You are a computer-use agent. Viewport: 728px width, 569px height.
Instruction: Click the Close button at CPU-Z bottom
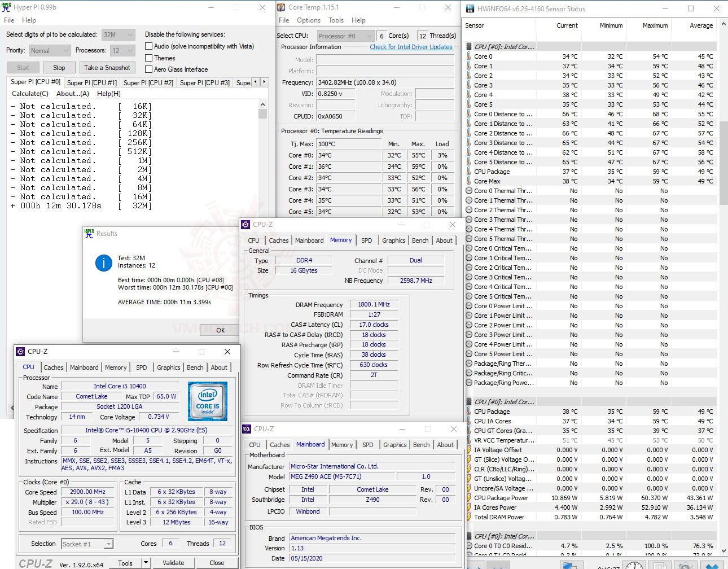pyautogui.click(x=217, y=563)
